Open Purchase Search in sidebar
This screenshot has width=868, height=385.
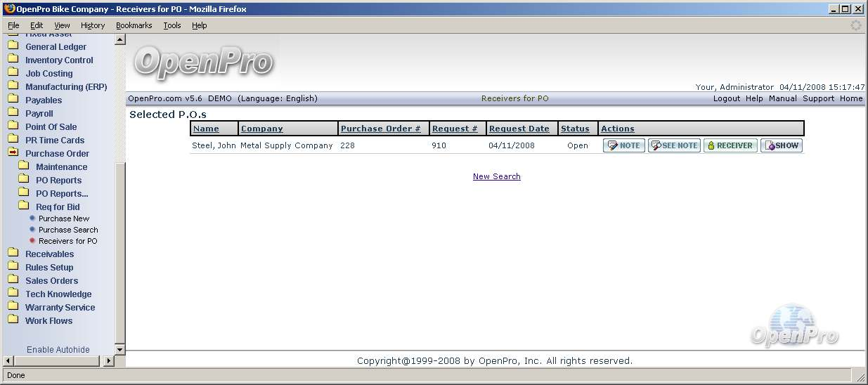pos(67,230)
